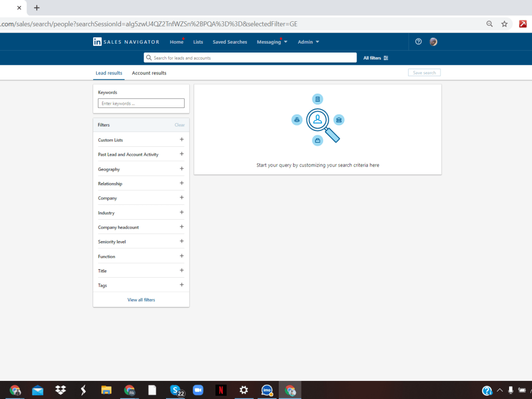The height and width of the screenshot is (399, 532).
Task: Open the Admin dropdown menu
Action: click(309, 41)
